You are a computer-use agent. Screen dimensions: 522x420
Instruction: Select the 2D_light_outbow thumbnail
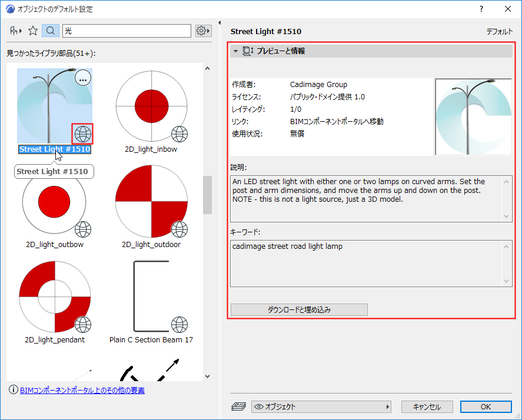point(54,202)
